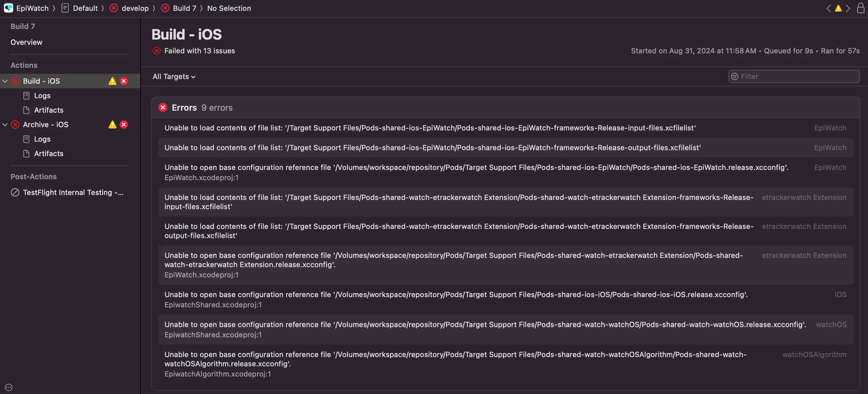Click the Default scheme icon in breadcrumb
This screenshot has width=868, height=394.
(x=65, y=8)
